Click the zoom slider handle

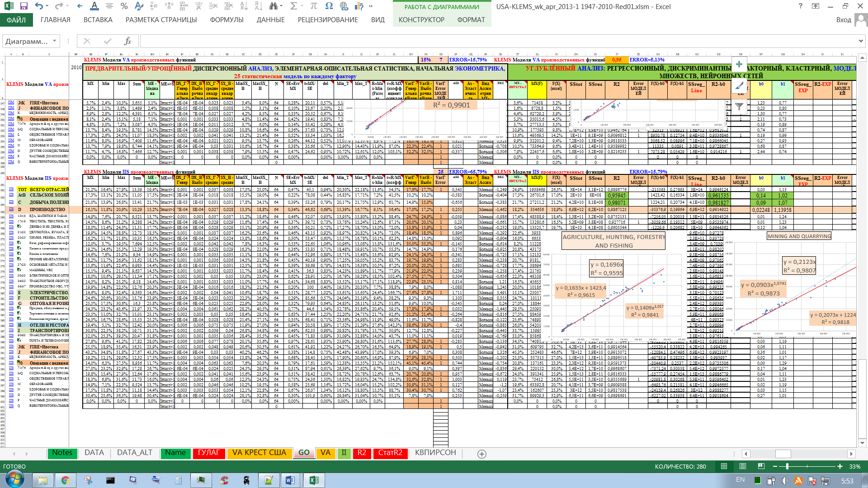click(x=787, y=466)
